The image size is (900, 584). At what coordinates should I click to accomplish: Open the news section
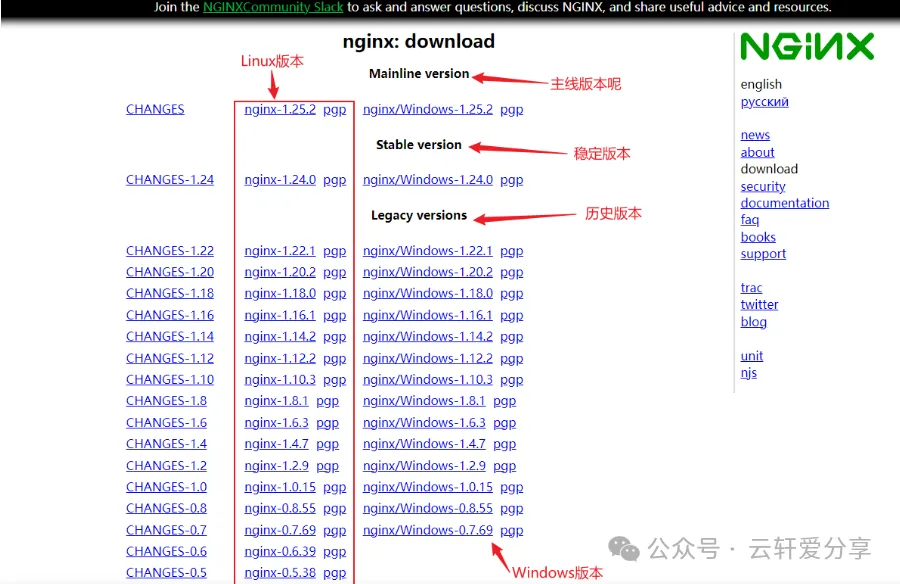coord(755,134)
